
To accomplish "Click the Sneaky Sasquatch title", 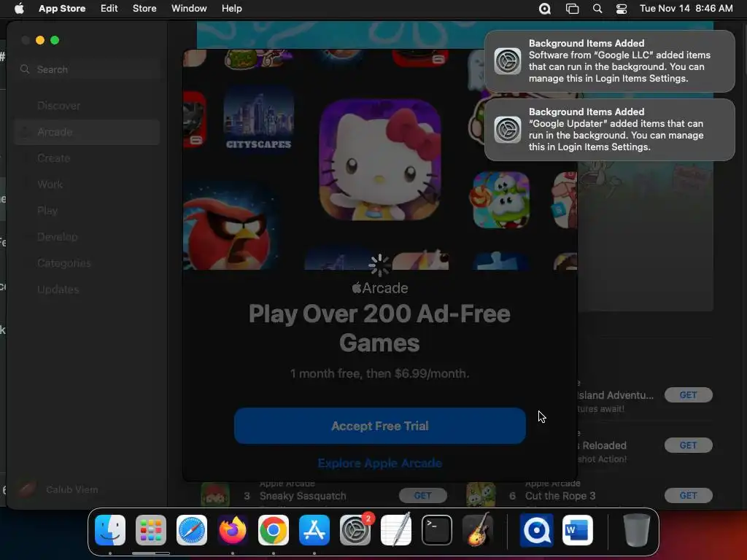I will (303, 496).
